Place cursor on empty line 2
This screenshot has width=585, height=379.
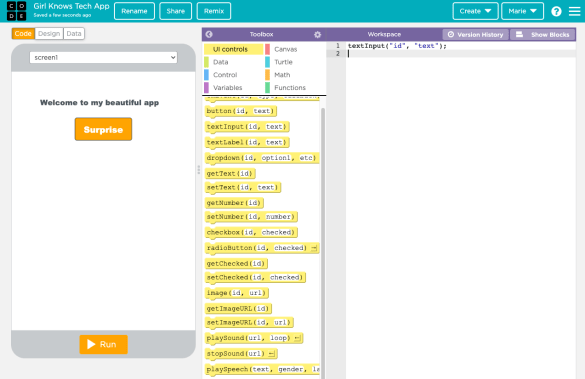point(462,54)
